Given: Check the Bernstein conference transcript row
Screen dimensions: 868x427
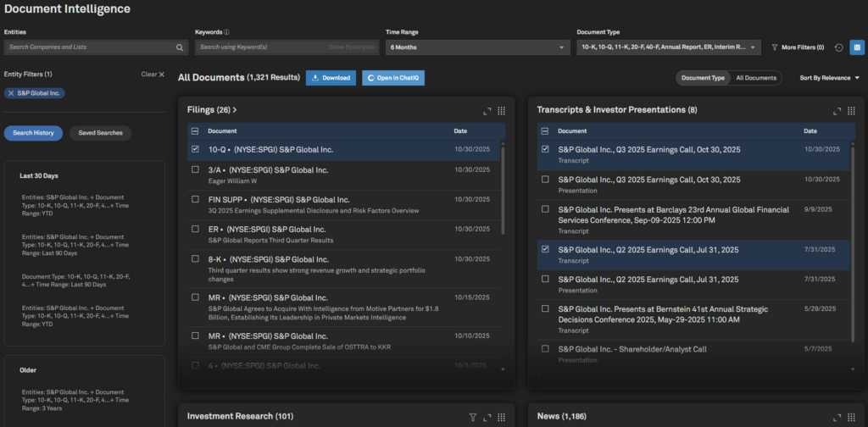Looking at the screenshot, I should tap(545, 308).
